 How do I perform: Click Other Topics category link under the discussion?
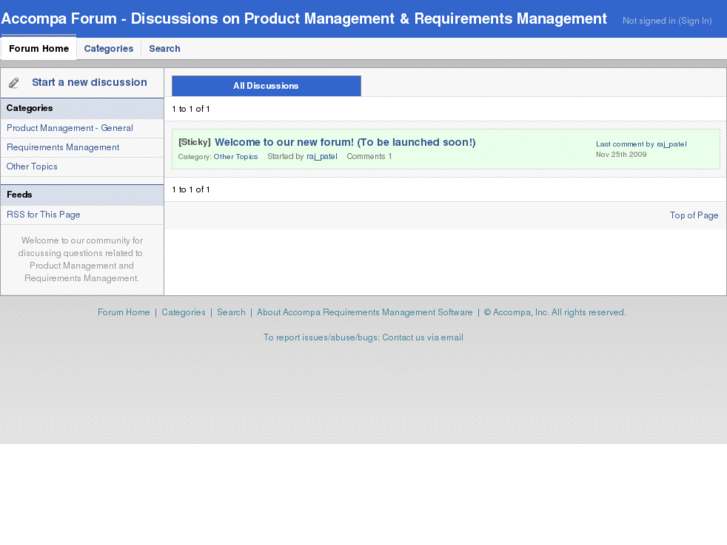pos(236,157)
